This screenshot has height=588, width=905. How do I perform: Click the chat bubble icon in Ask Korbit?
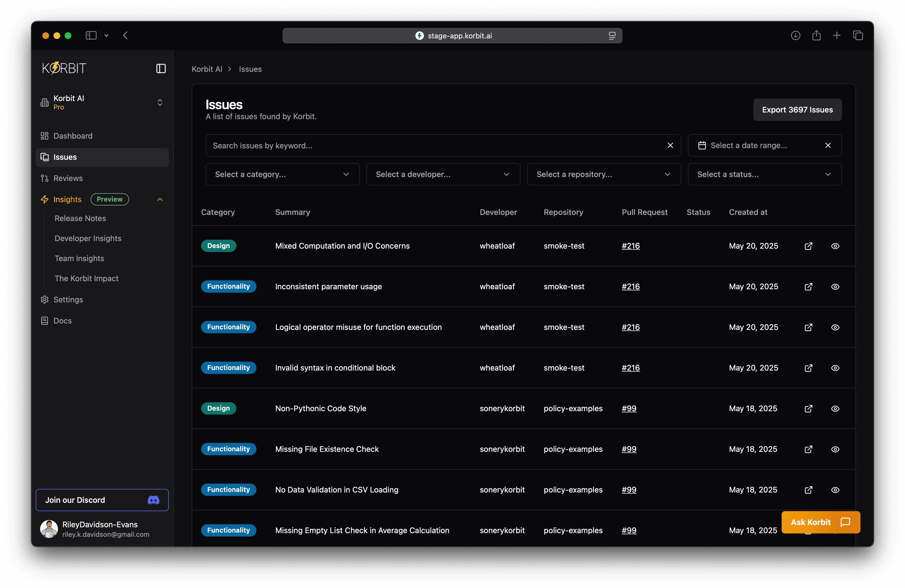[845, 522]
